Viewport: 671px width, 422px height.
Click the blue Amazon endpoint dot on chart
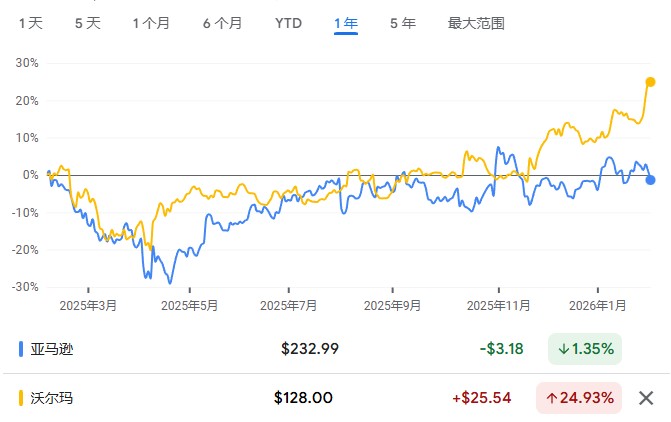651,180
